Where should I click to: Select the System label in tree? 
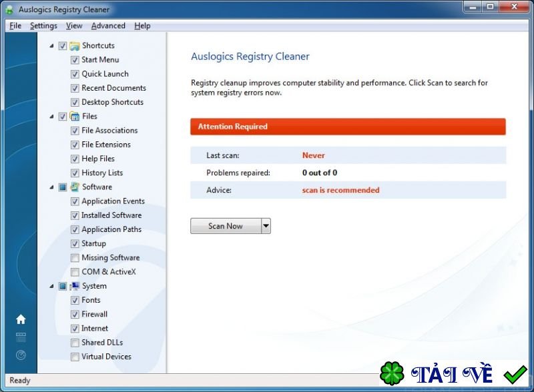(94, 286)
